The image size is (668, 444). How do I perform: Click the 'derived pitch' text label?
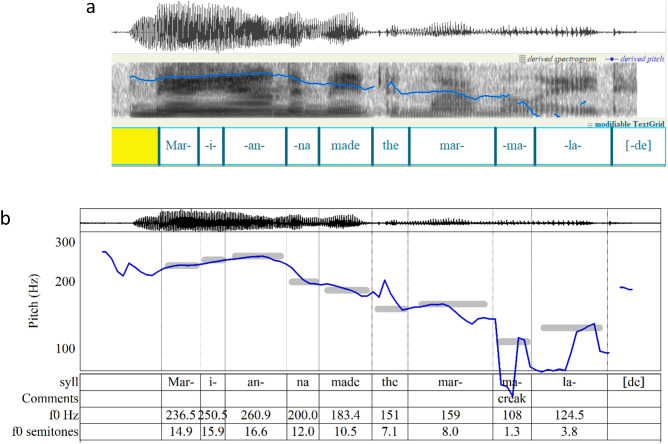pos(642,59)
